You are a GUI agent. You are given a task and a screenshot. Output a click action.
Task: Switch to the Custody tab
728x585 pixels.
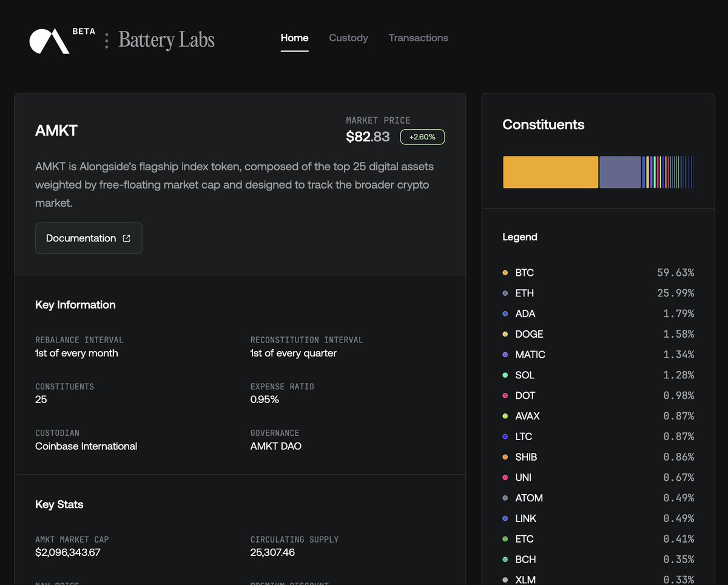coord(348,38)
